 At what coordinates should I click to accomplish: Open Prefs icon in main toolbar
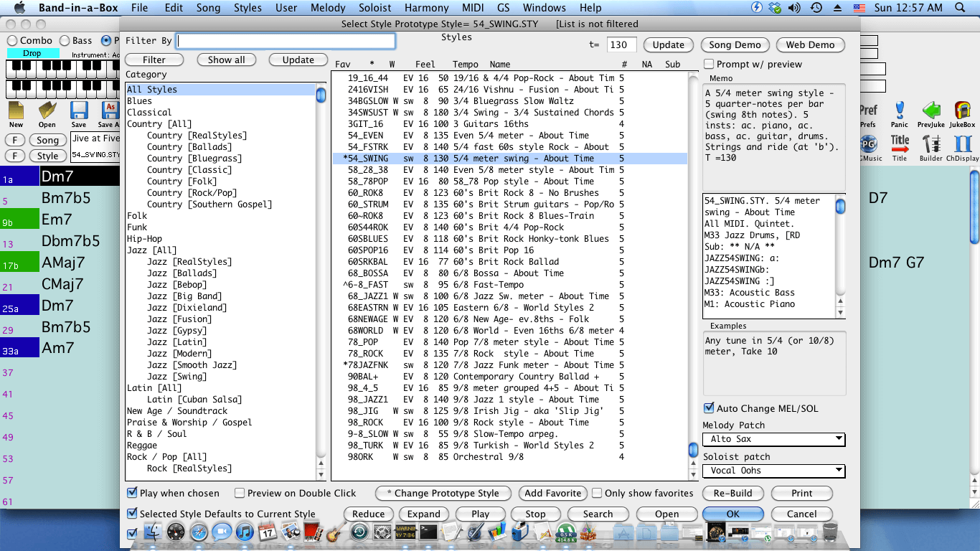[x=868, y=111]
